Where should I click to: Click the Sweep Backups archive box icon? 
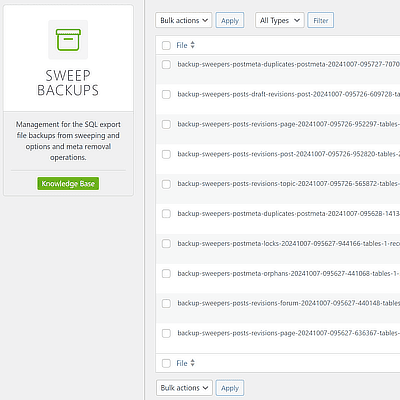tap(68, 40)
